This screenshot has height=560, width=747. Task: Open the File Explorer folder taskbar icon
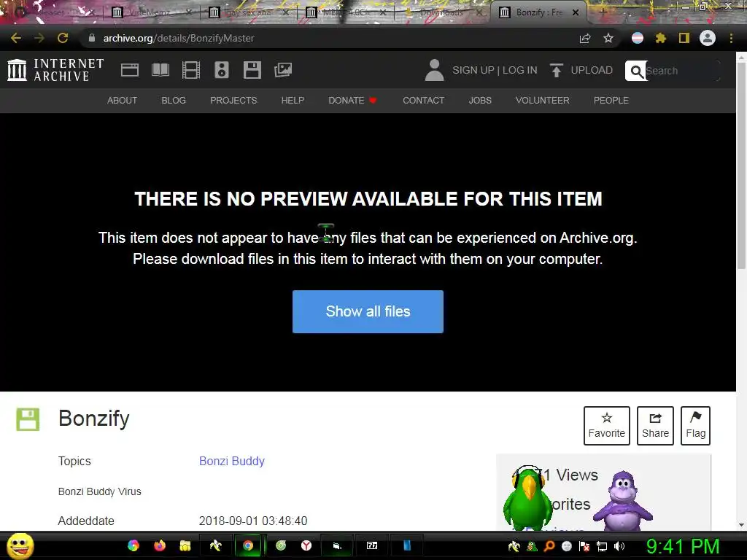point(185,545)
